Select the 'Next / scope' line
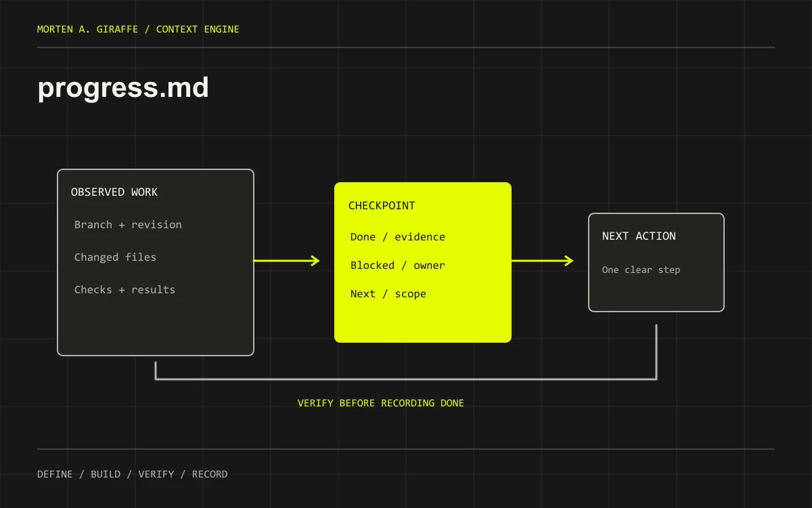The width and height of the screenshot is (812, 508). [x=388, y=294]
